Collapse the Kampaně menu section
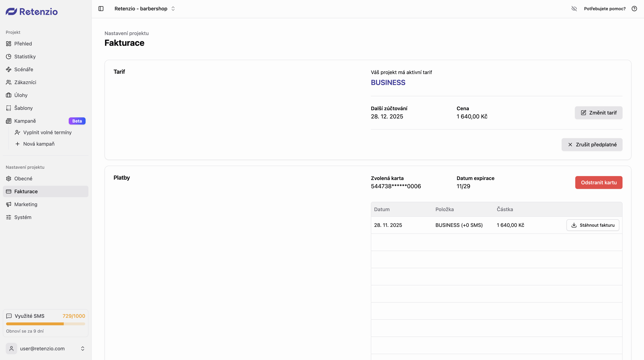The width and height of the screenshot is (644, 360). tap(25, 121)
